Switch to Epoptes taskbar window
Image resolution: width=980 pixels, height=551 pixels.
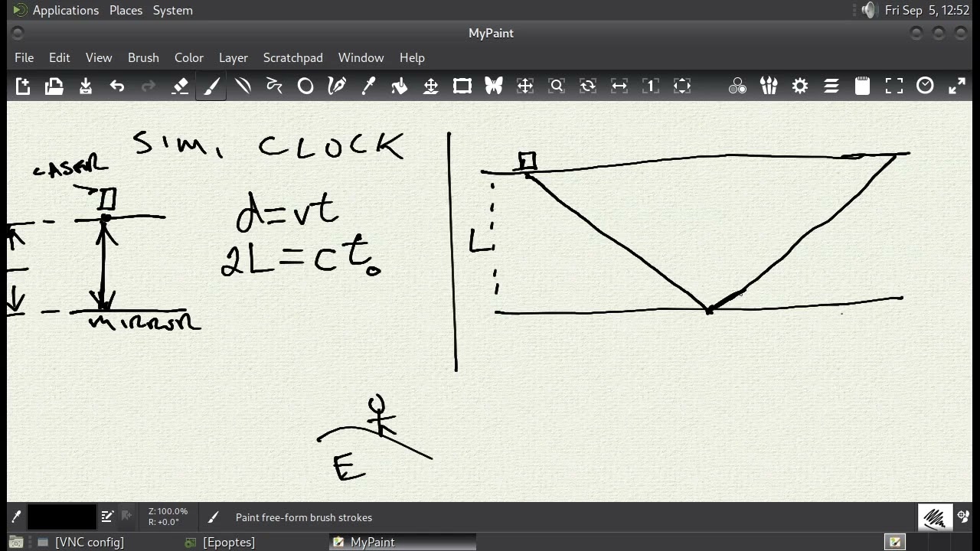point(220,542)
